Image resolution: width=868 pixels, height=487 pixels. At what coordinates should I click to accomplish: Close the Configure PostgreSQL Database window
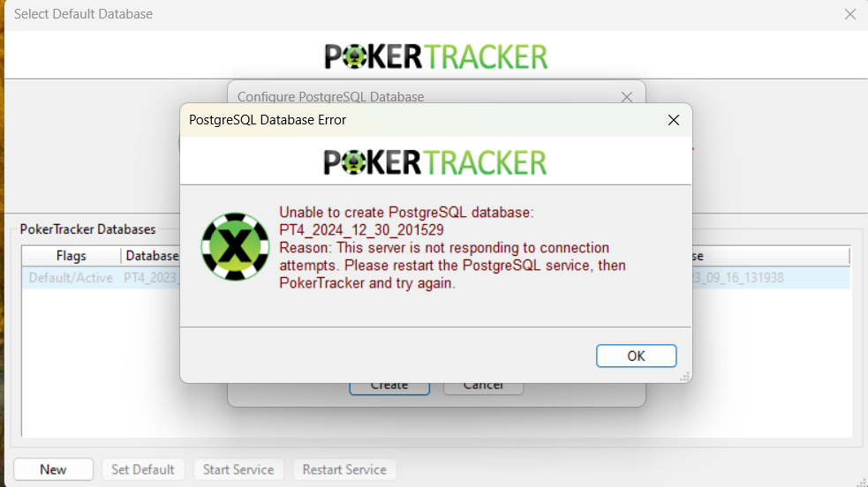coord(627,97)
